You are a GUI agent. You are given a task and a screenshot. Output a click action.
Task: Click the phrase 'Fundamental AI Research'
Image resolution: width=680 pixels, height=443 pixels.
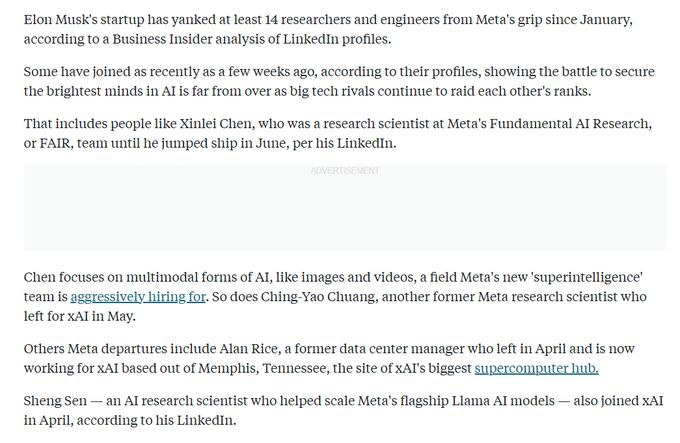pos(560,122)
